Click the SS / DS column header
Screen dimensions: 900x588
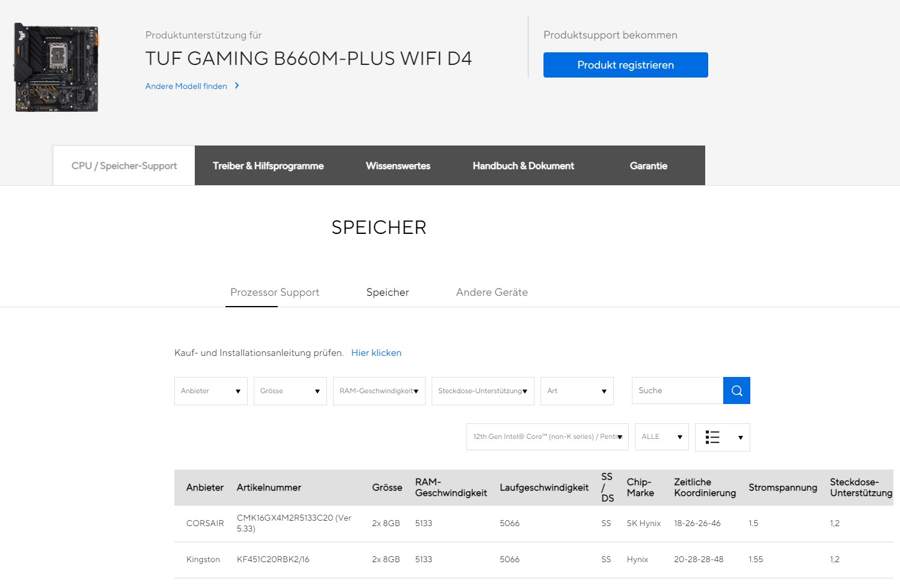coord(607,488)
